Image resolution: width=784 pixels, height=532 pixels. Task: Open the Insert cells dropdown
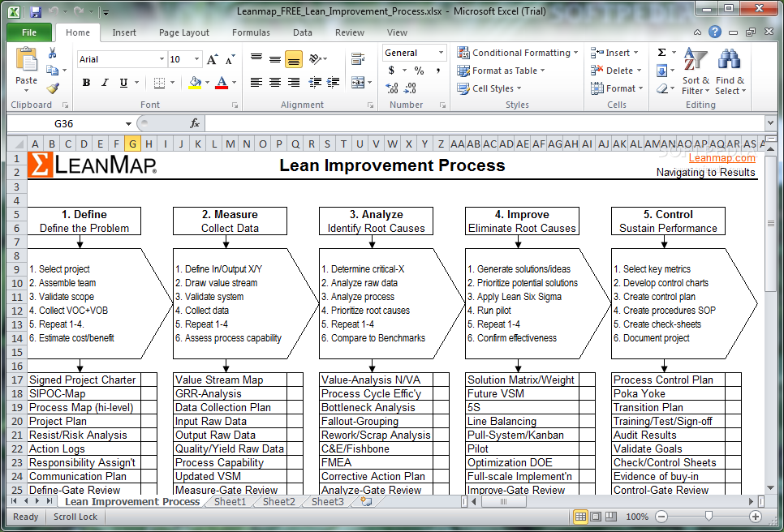point(636,53)
